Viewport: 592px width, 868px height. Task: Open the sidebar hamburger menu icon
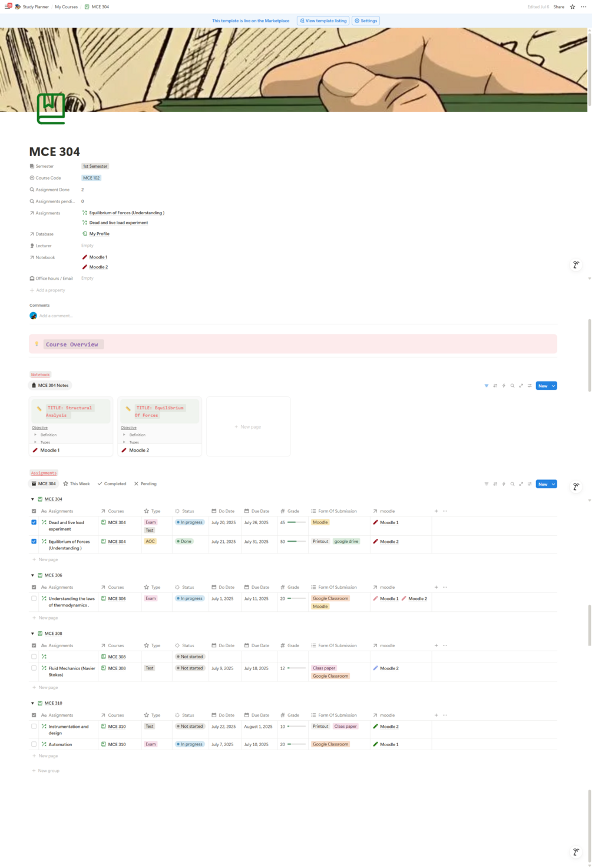pyautogui.click(x=8, y=6)
